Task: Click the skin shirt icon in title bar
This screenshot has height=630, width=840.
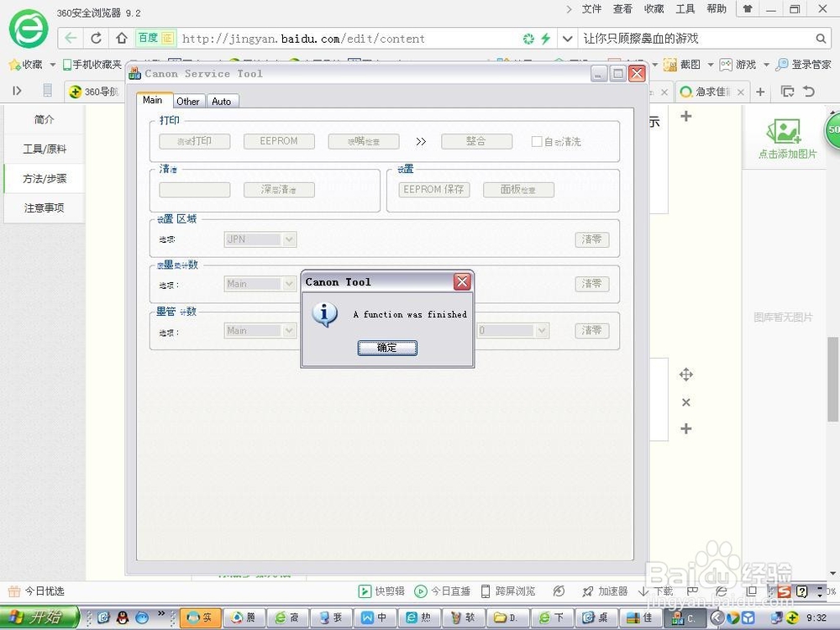Action: (x=748, y=9)
